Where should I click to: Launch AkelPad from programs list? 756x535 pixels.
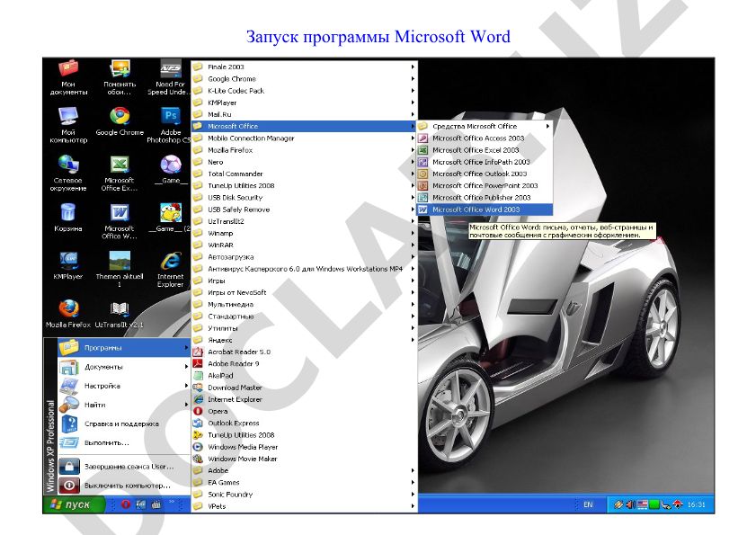pos(304,376)
